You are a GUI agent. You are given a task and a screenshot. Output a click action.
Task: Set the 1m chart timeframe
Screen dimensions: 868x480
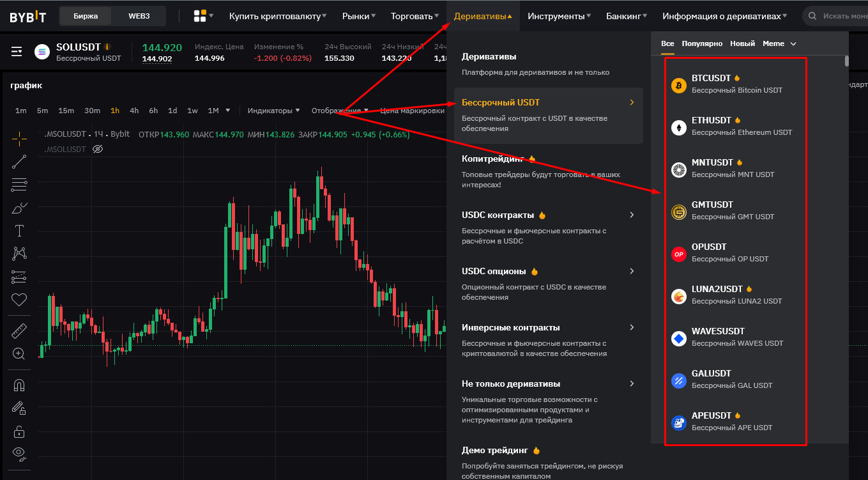coord(21,111)
